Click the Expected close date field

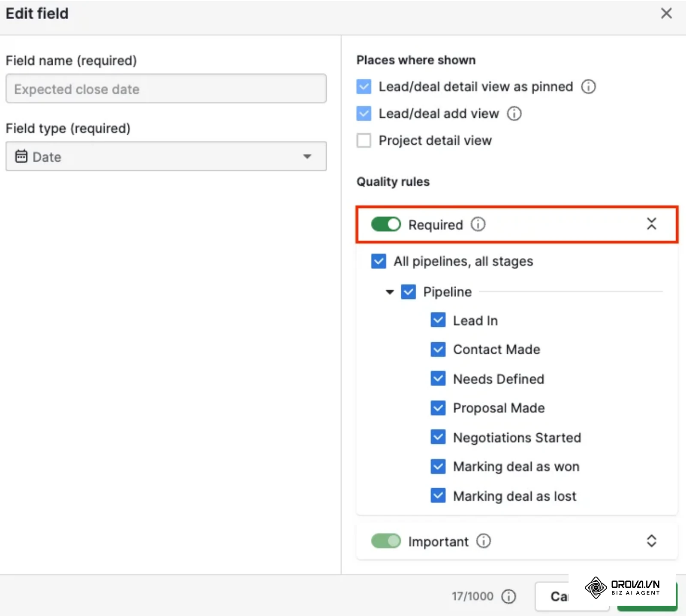(166, 88)
